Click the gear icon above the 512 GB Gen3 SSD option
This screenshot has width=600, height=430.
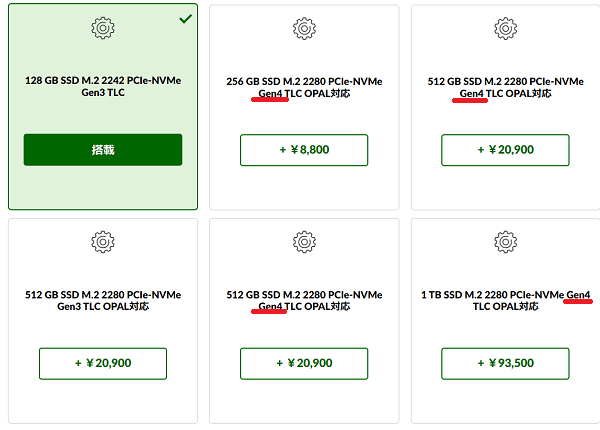(x=103, y=242)
